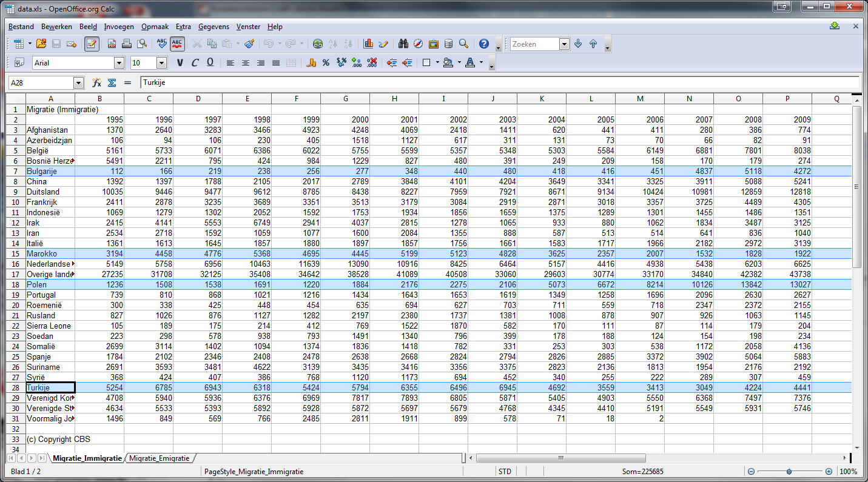
Task: Expand the Name Box dropdown
Action: [x=78, y=82]
